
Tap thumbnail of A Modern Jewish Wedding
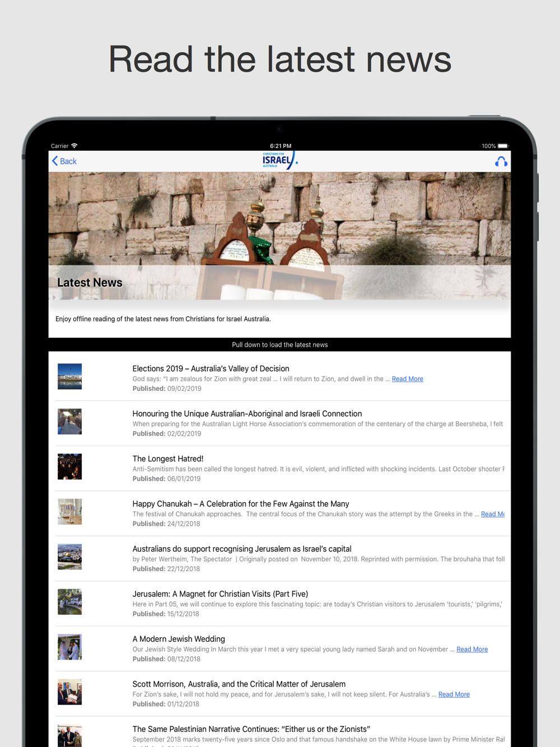click(69, 647)
